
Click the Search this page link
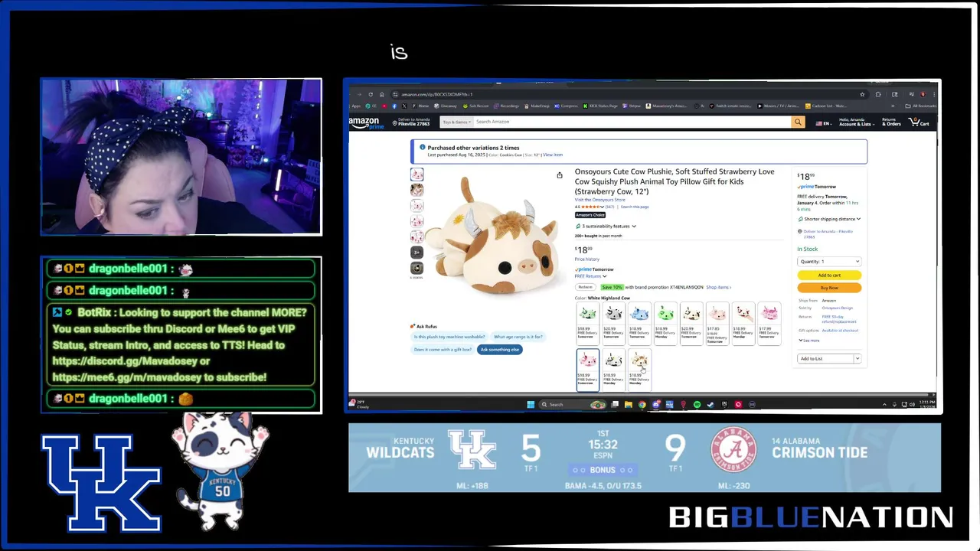[x=635, y=207]
